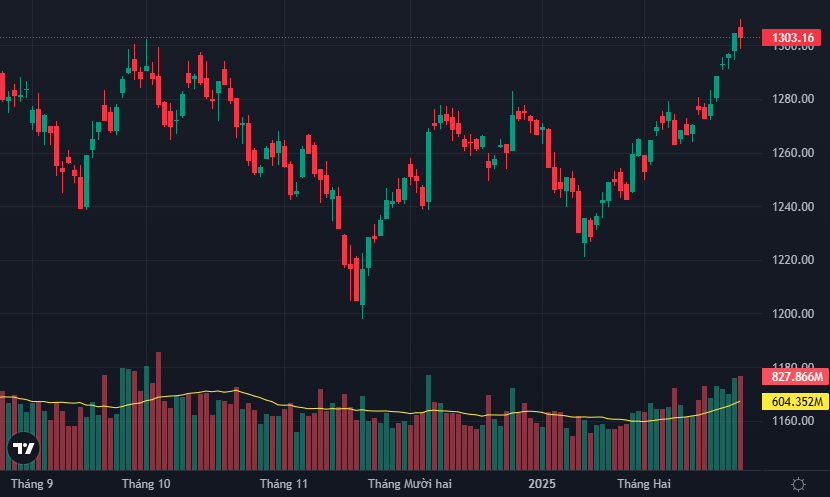Click the red 1303.16 current price label
830x497 pixels.
point(794,38)
